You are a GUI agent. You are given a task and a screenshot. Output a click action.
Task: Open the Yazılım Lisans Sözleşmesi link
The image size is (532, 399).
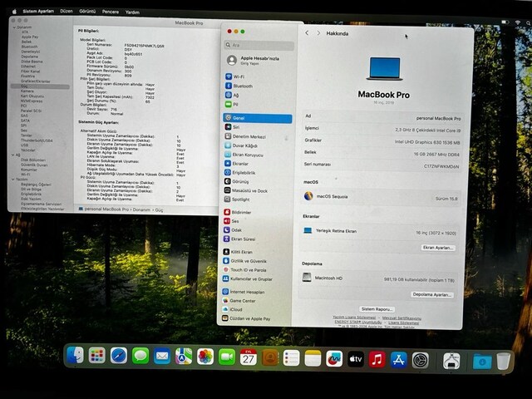tap(354, 318)
